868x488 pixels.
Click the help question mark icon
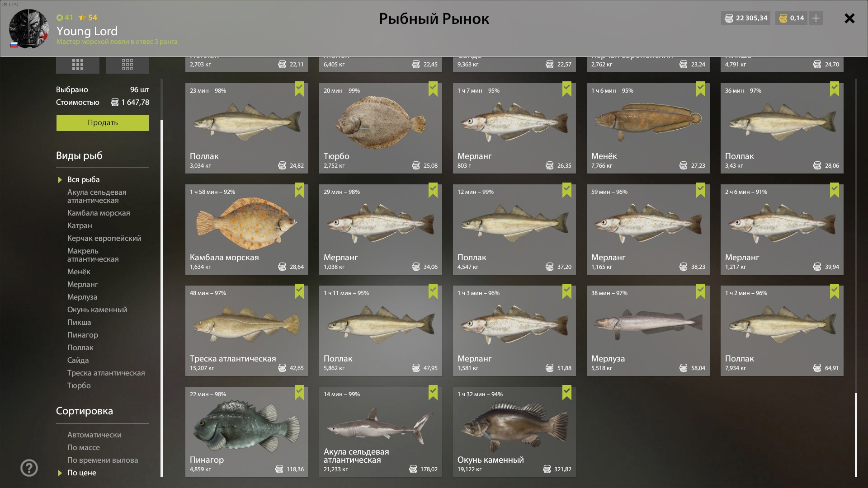pos(29,468)
